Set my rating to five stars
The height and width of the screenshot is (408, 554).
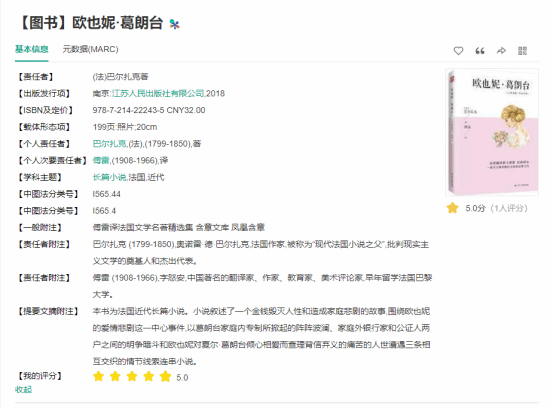click(x=165, y=376)
